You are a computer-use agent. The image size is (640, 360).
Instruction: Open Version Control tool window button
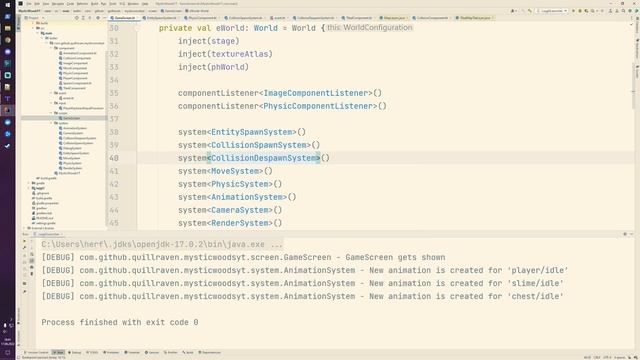point(37,352)
